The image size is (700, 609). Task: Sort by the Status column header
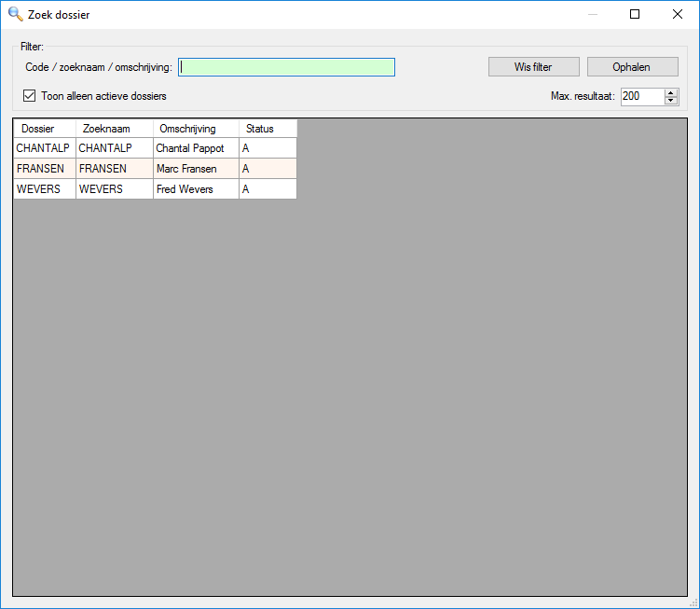268,129
